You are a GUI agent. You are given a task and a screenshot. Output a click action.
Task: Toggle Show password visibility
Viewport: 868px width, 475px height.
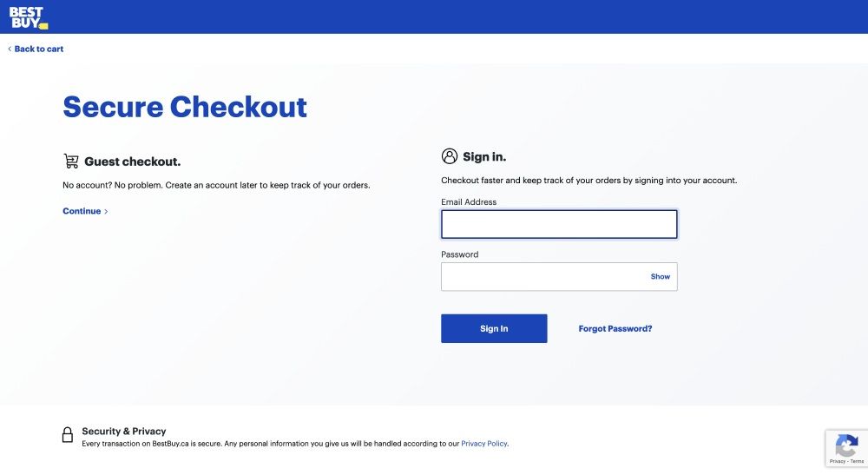(660, 277)
